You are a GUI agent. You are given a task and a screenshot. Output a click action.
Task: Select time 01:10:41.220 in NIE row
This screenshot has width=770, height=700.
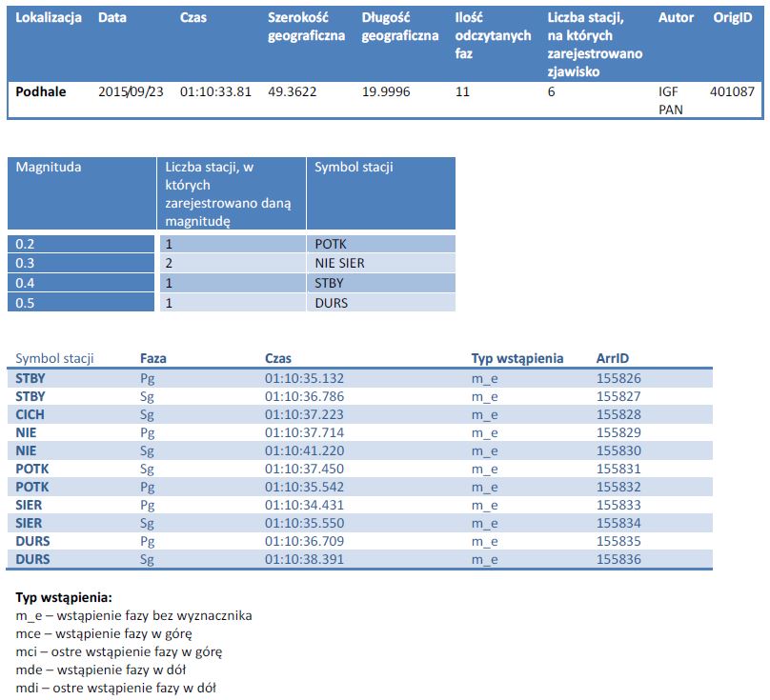(x=304, y=450)
